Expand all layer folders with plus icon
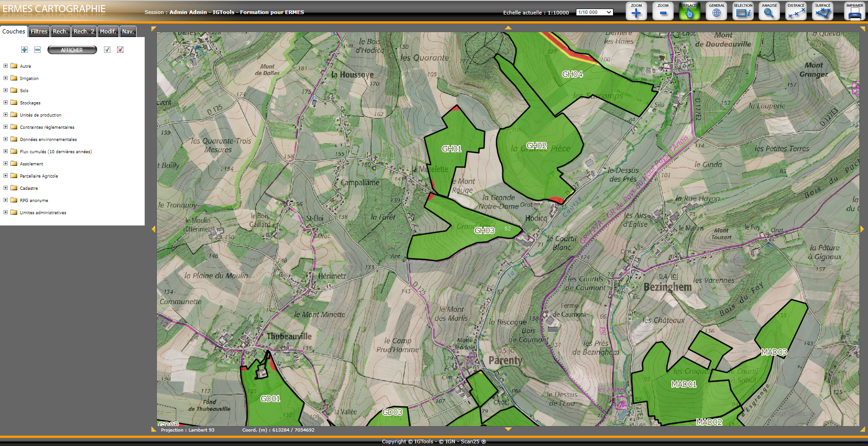Screen dimensions: 868x446 (24, 50)
